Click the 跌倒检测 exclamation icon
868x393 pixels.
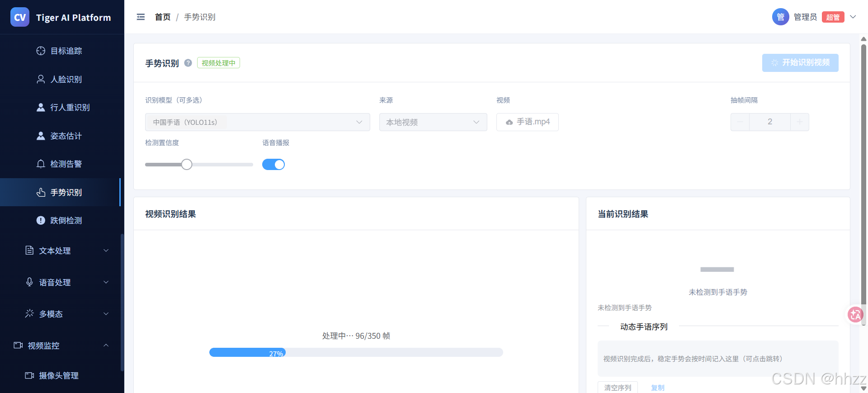41,220
